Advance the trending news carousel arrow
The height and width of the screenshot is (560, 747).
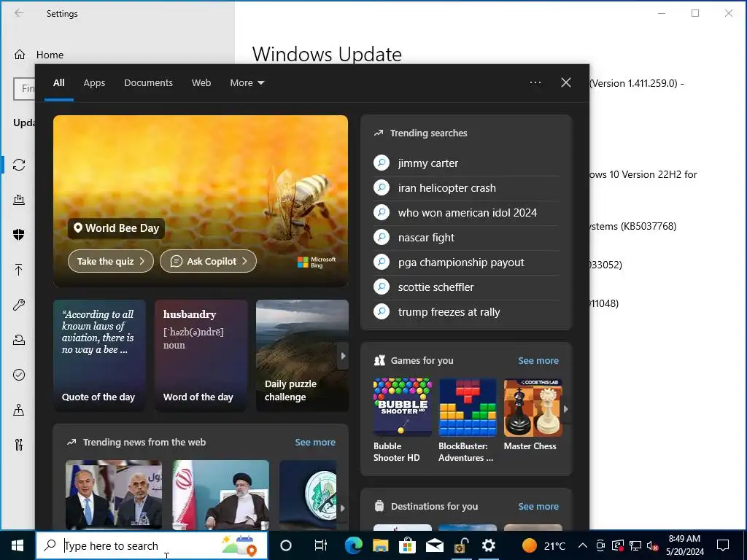(343, 507)
